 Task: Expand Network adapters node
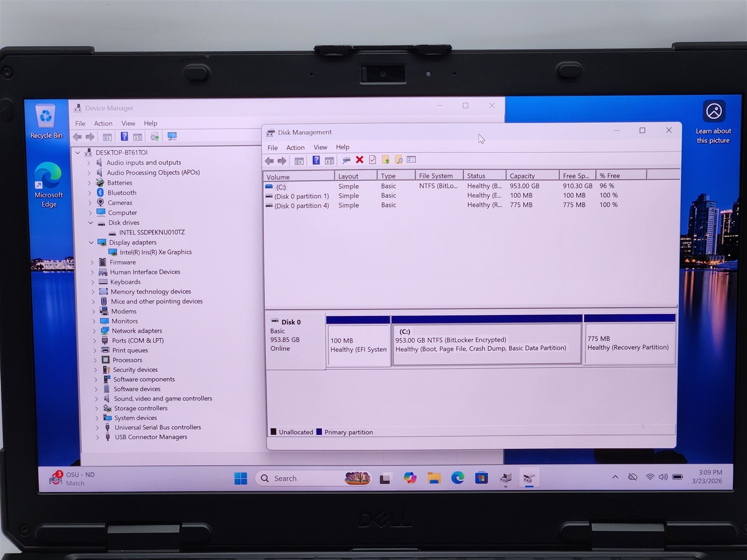tap(94, 331)
